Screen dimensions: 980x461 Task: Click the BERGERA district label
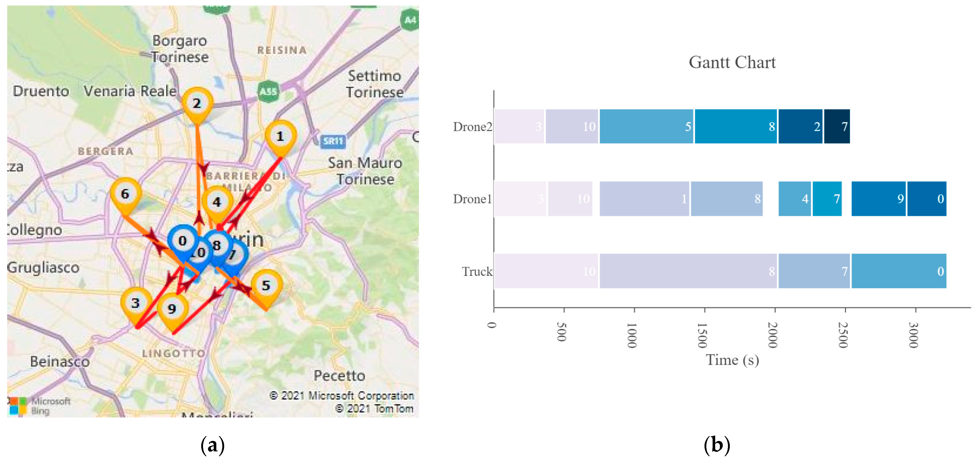pyautogui.click(x=106, y=151)
